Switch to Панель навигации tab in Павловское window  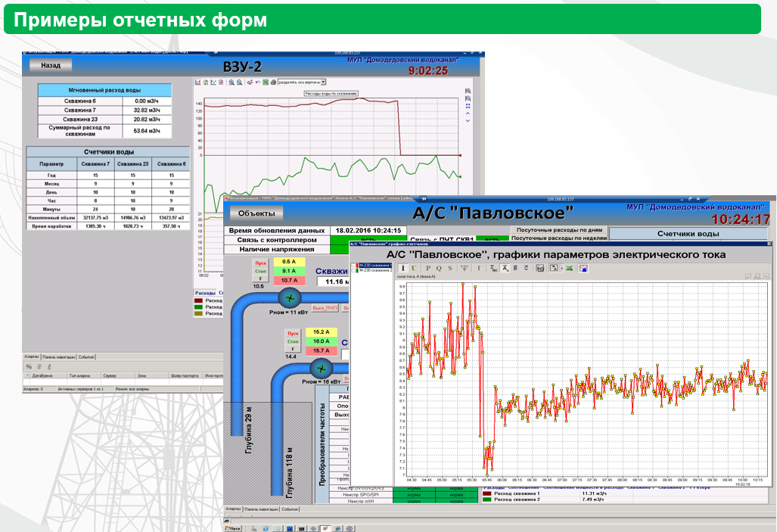261,509
